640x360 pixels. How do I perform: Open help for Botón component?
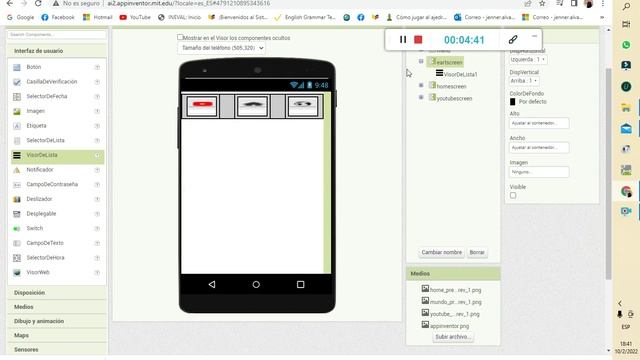coord(97,67)
